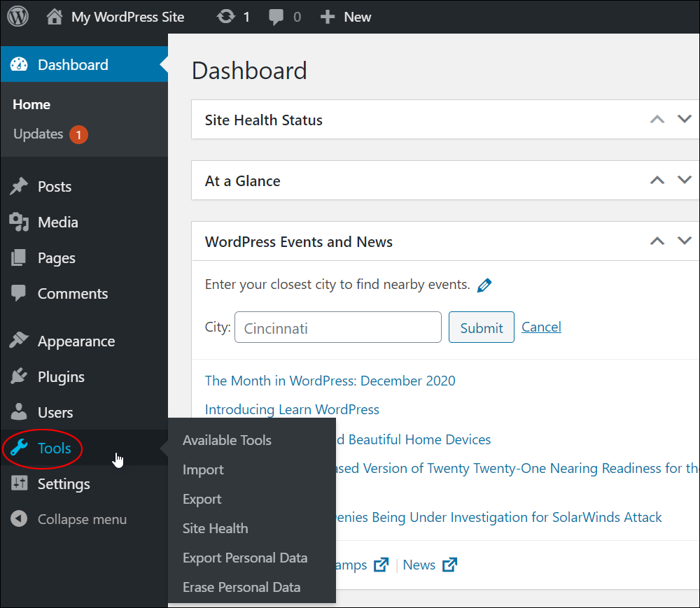700x608 pixels.
Task: Open Plugins in the sidebar
Action: pyautogui.click(x=61, y=377)
